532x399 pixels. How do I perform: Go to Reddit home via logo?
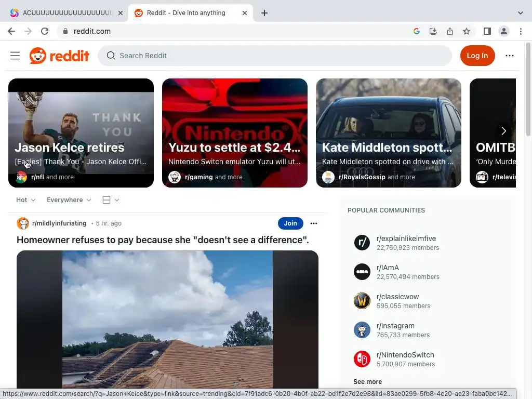point(59,56)
